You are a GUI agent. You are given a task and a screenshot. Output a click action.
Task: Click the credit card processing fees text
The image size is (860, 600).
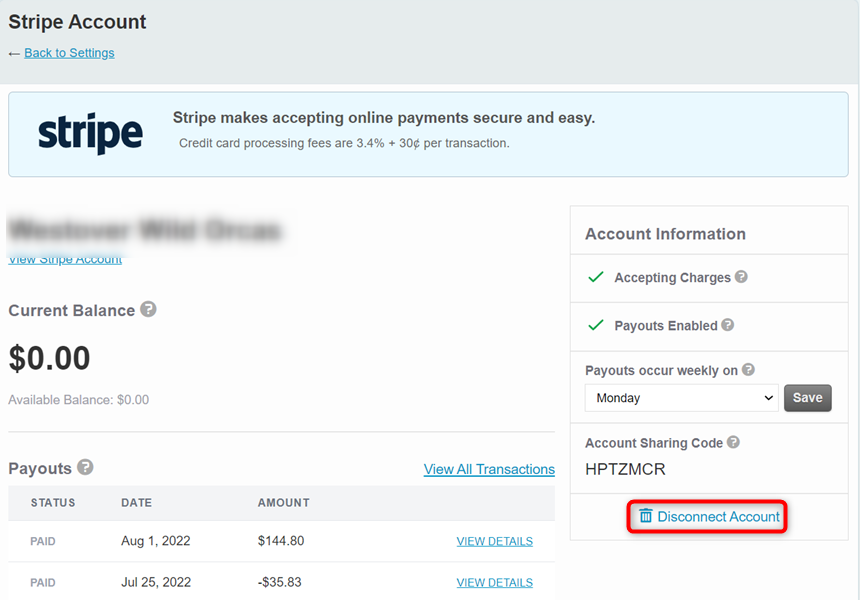coord(344,143)
